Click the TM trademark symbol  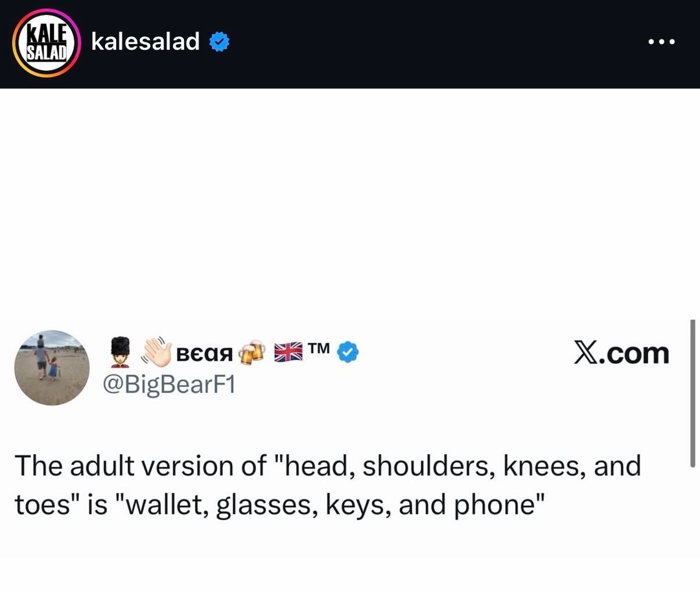(x=319, y=348)
